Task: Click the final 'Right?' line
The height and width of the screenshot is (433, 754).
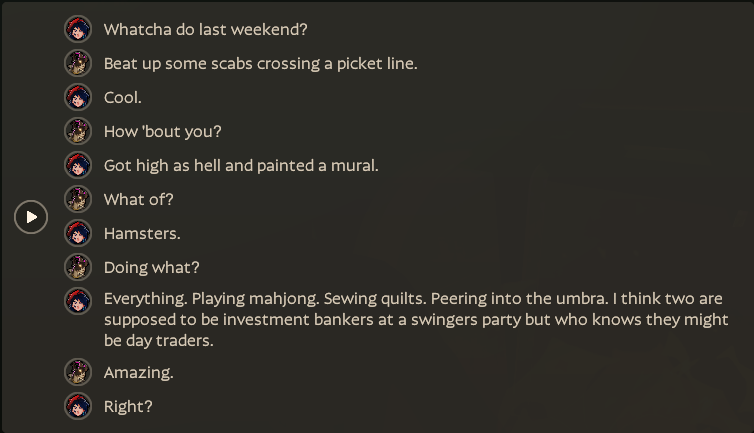Action: (x=128, y=407)
